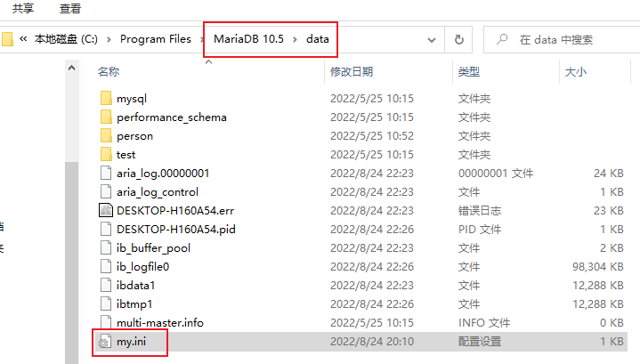Select the performance_schema folder name
Screen dimensions: 640x364
tap(172, 117)
